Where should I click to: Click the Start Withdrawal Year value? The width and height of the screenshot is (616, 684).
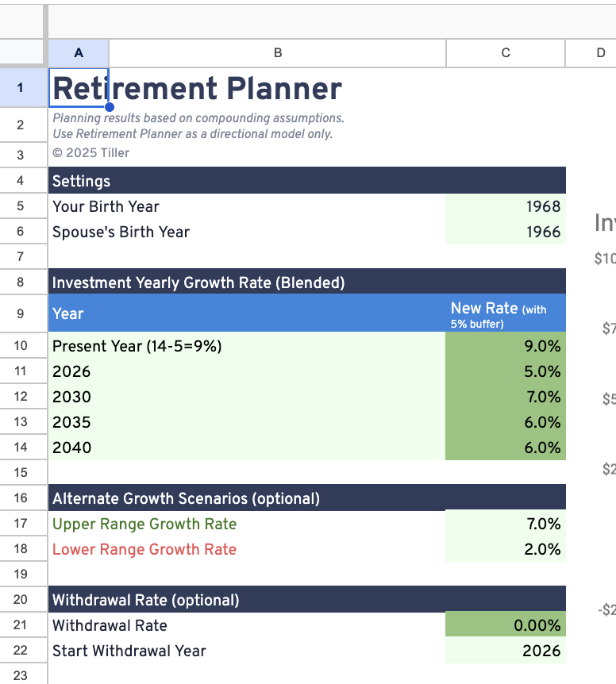coord(506,651)
